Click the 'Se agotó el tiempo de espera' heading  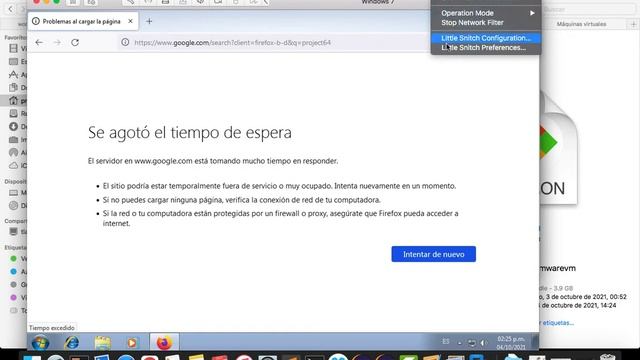[190, 133]
